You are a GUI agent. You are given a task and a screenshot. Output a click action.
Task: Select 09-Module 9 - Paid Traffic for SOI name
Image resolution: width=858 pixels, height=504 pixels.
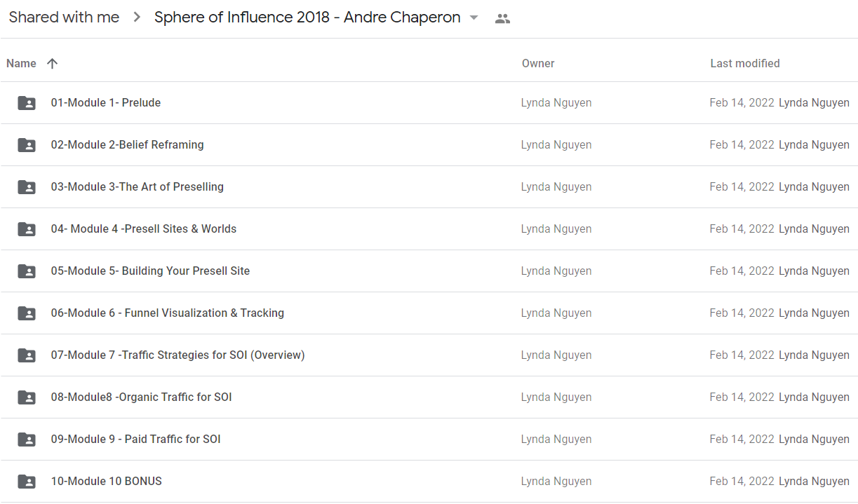pyautogui.click(x=136, y=439)
